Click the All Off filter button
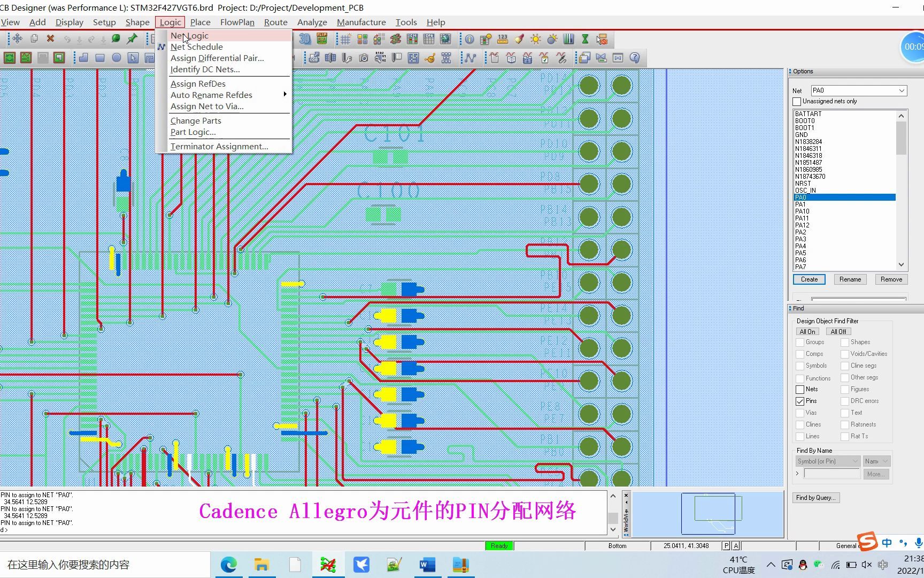924x578 pixels. (x=838, y=331)
